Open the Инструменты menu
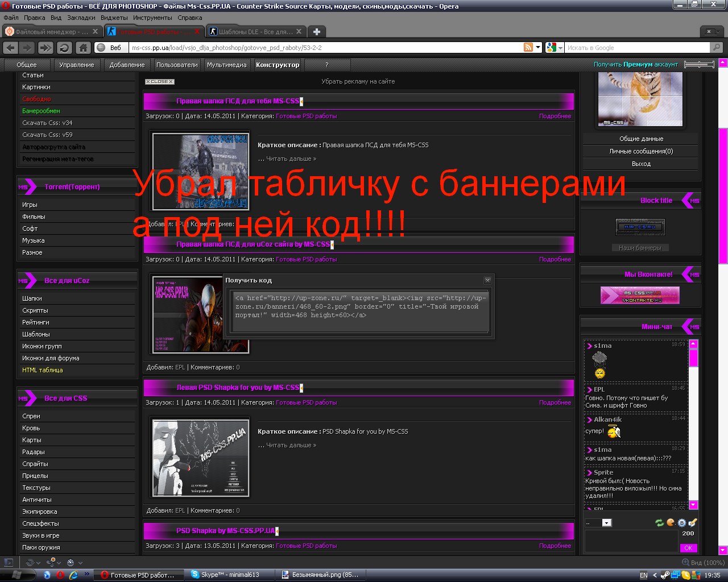Image resolution: width=728 pixels, height=582 pixels. click(153, 18)
